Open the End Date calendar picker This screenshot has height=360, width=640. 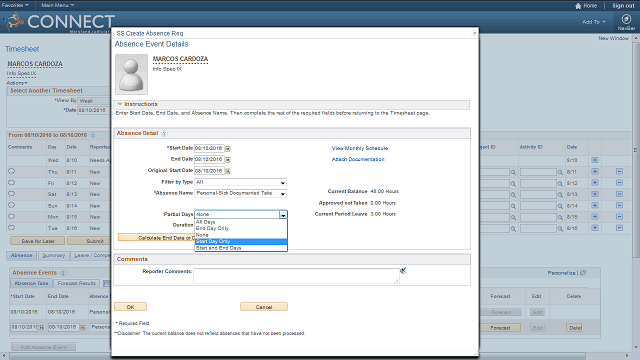coord(228,160)
